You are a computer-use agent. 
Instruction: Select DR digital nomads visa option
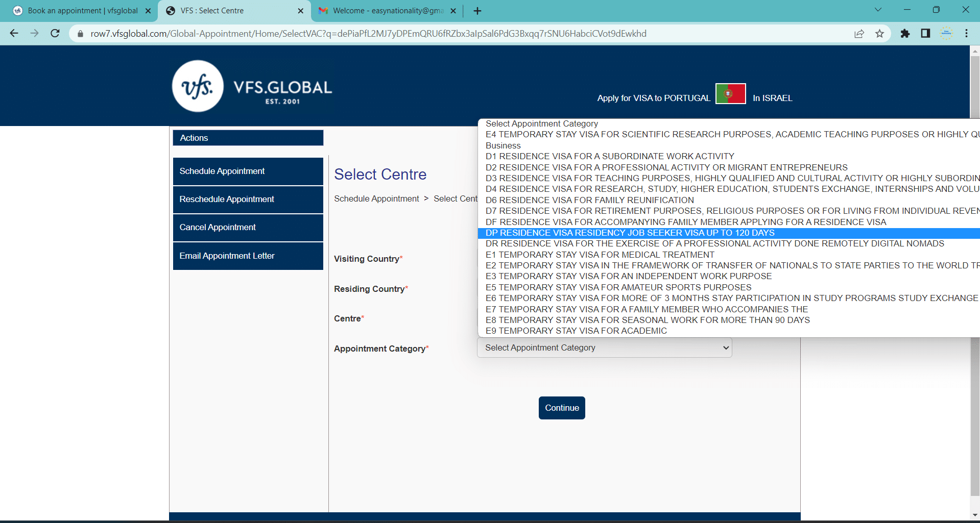729,243
